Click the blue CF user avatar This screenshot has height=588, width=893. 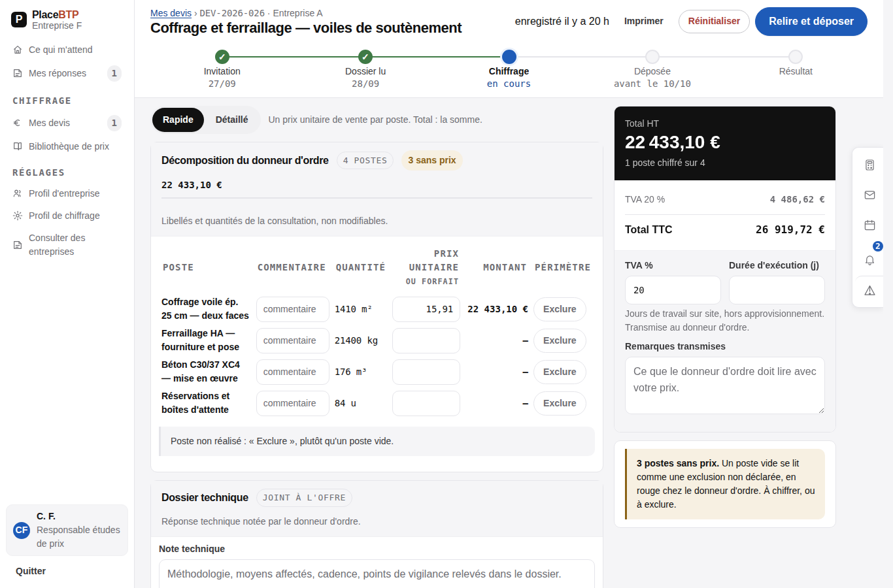22,530
